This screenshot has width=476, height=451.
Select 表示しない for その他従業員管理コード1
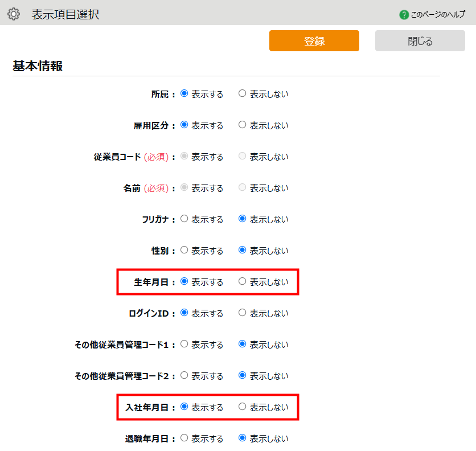[242, 344]
